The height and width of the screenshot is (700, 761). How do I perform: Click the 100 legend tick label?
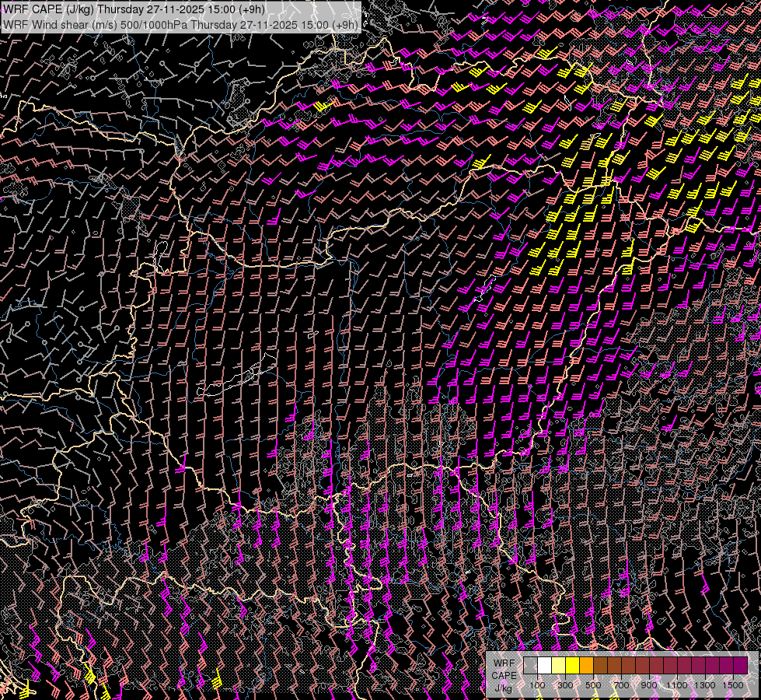click(x=537, y=685)
